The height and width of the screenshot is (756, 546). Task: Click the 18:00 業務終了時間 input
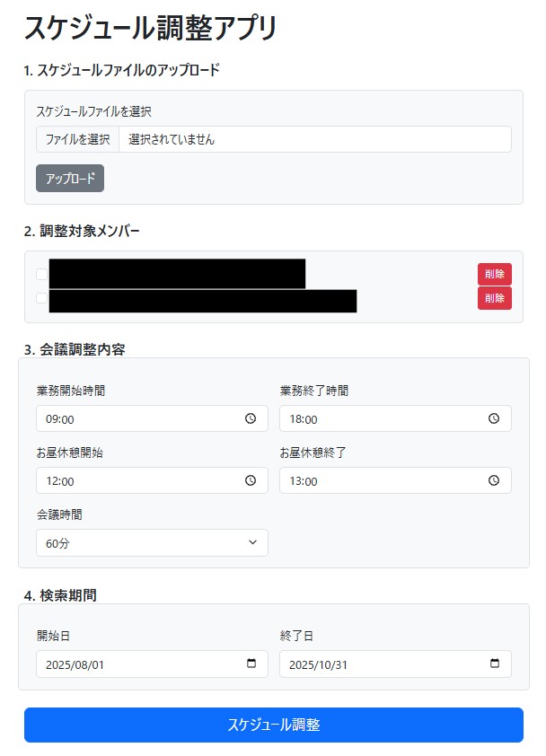[377, 418]
